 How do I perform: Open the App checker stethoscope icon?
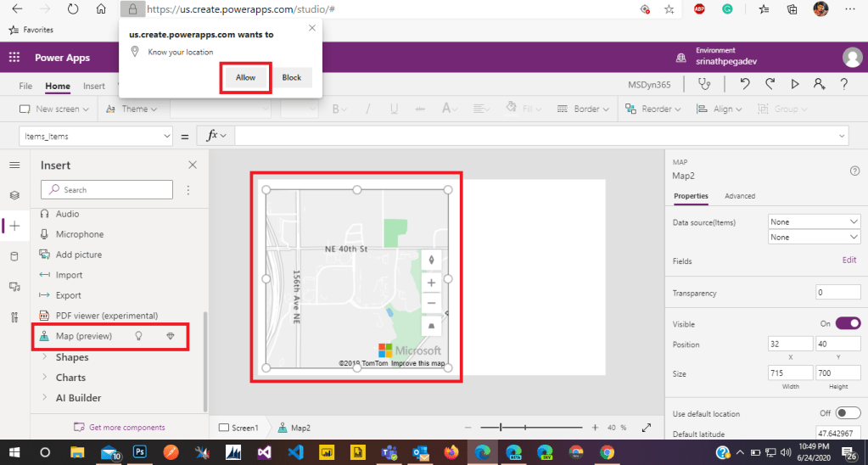coord(703,84)
